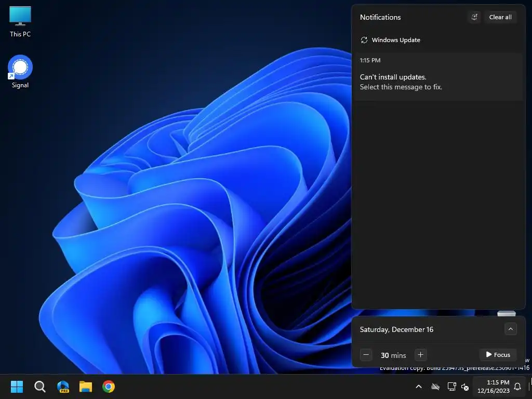
Task: Open File Explorer from taskbar
Action: click(86, 387)
